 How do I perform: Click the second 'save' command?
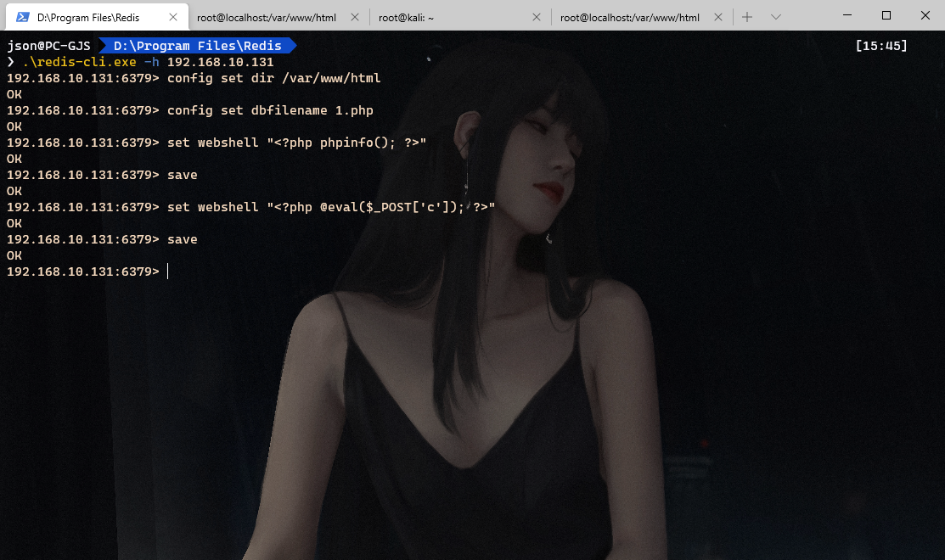coord(182,239)
